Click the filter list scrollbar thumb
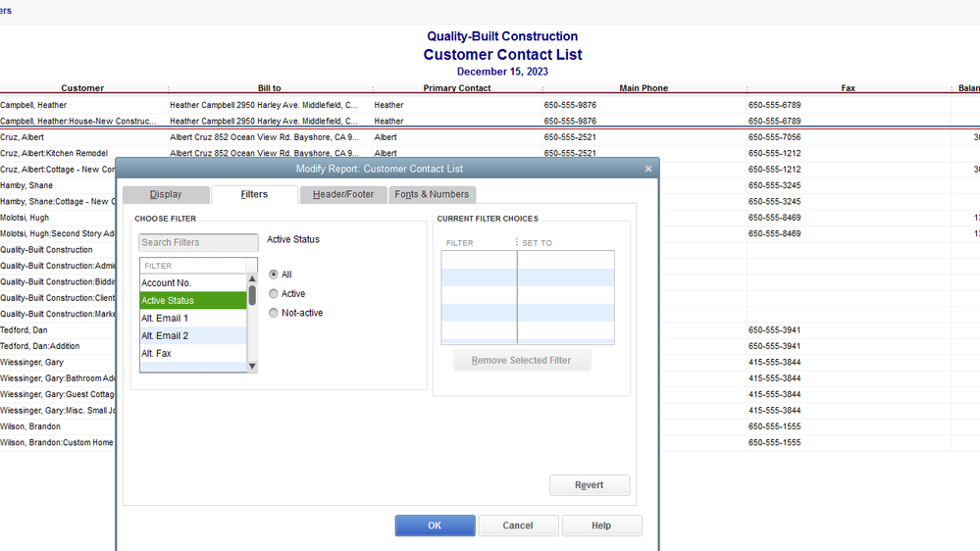Image resolution: width=980 pixels, height=551 pixels. tap(252, 295)
